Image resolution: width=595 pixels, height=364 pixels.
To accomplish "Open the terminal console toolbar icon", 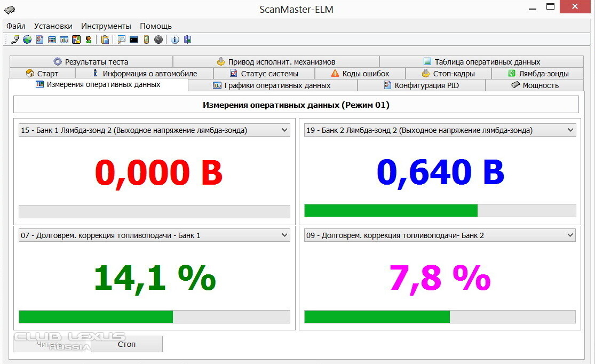I will coord(134,39).
